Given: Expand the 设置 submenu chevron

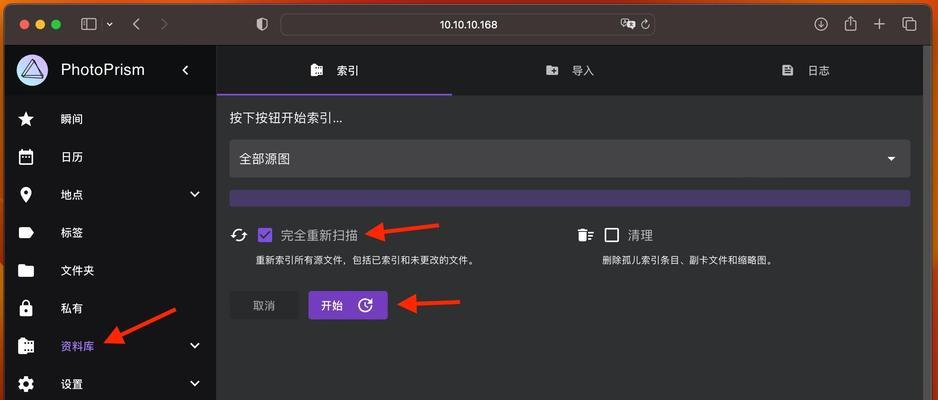Looking at the screenshot, I should 194,383.
